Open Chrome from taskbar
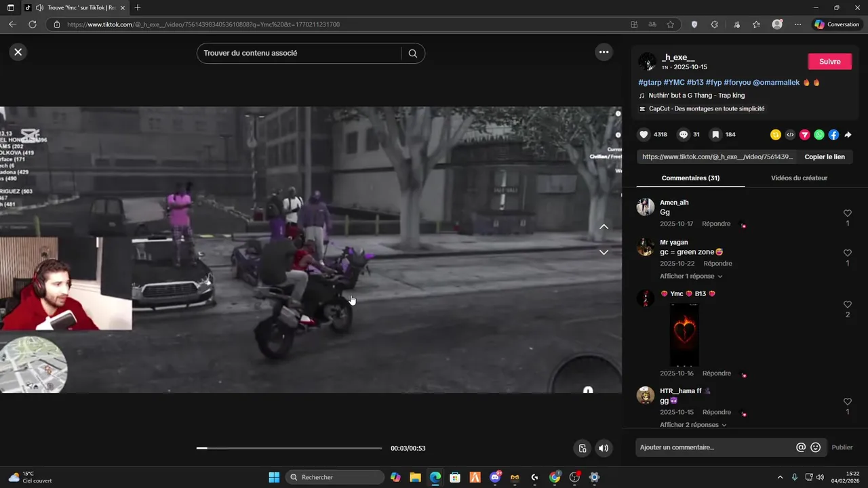The height and width of the screenshot is (488, 868). click(555, 477)
